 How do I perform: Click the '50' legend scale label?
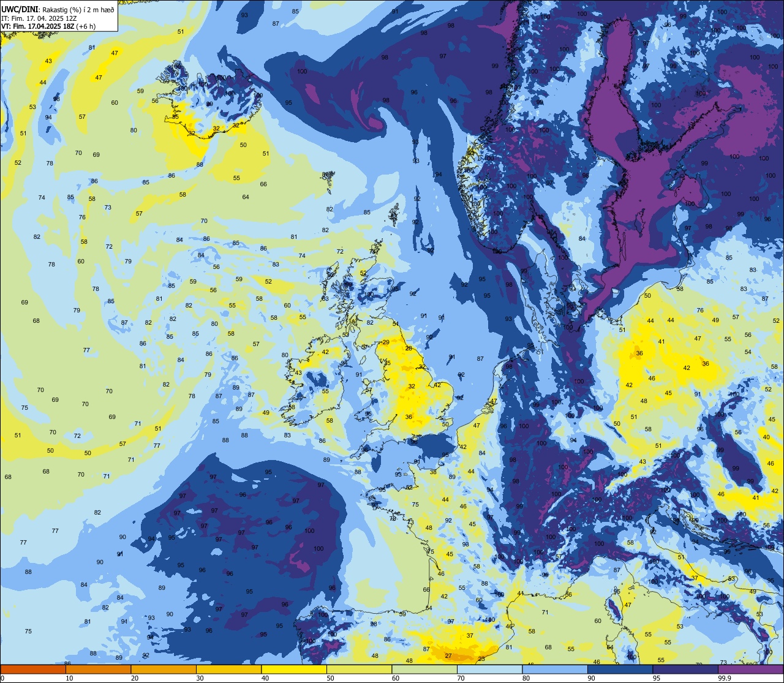pyautogui.click(x=330, y=678)
